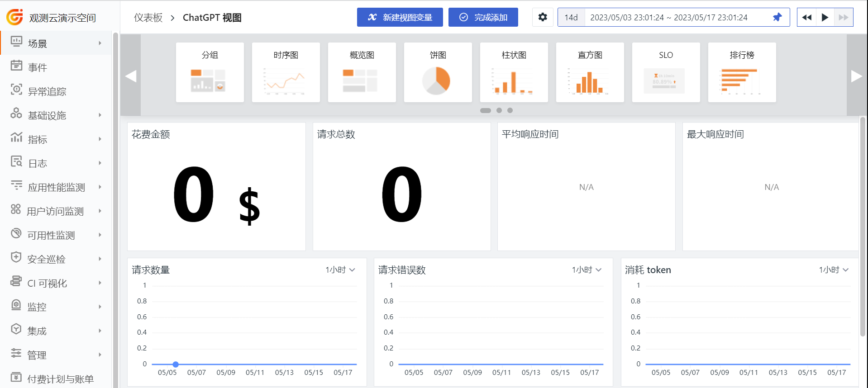868x388 pixels.
Task: Click the time range date field
Action: (x=669, y=17)
